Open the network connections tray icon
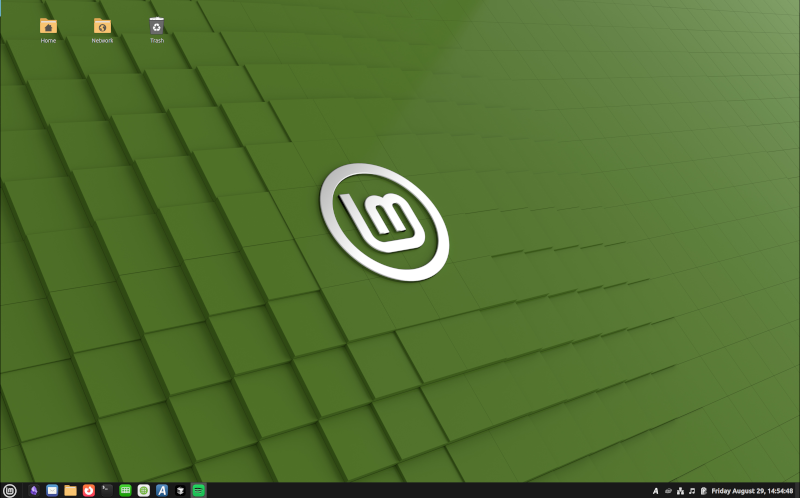Viewport: 800px width, 498px height. [x=680, y=491]
